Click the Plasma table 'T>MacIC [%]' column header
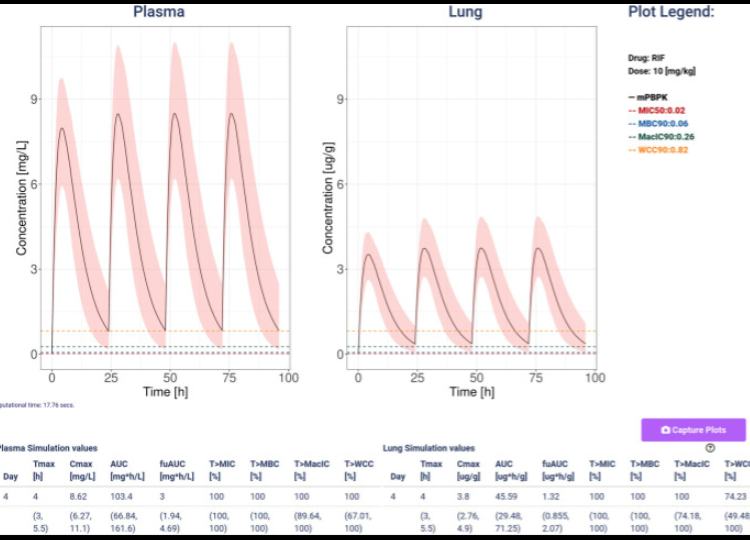 pyautogui.click(x=312, y=470)
